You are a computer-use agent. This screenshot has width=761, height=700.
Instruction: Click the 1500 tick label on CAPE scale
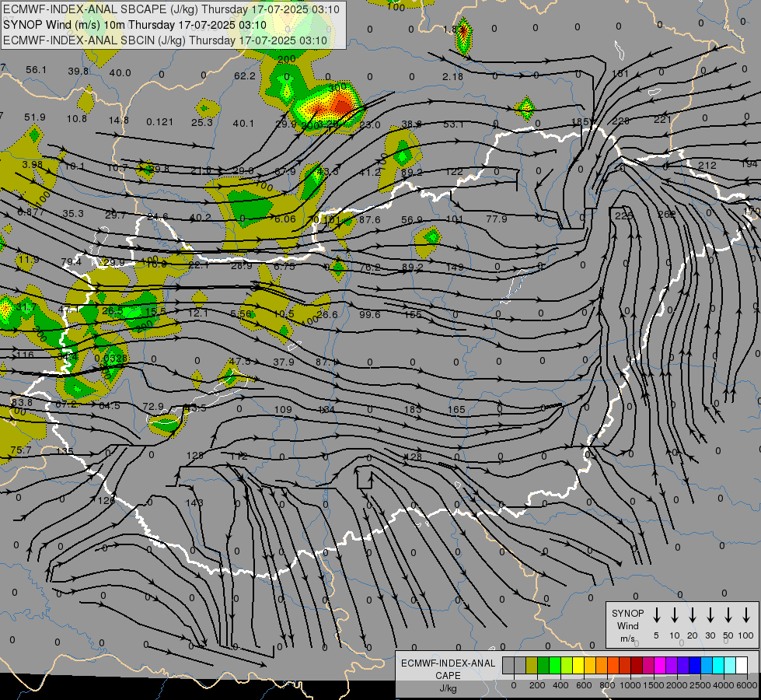(x=653, y=685)
